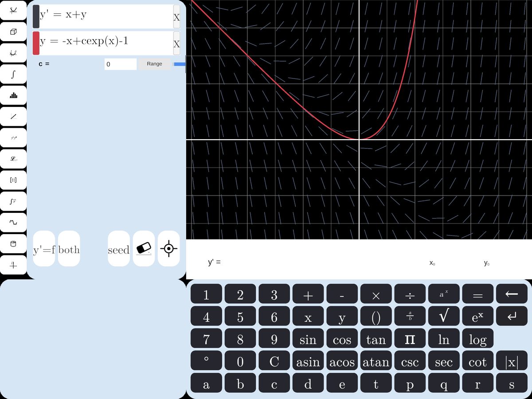Open the 2D graph plotter icon
Image resolution: width=532 pixels, height=399 pixels.
13,10
